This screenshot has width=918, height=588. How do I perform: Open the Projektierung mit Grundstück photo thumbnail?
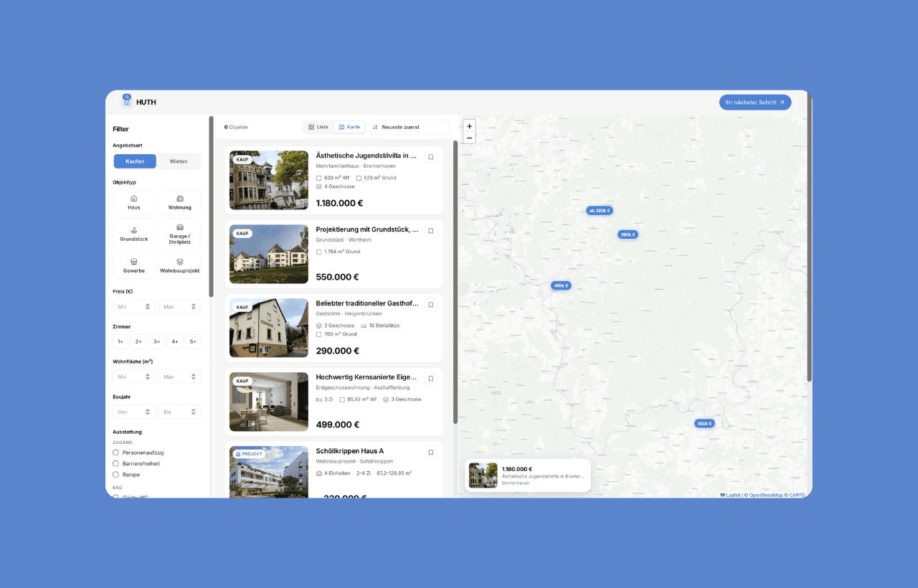pos(269,254)
